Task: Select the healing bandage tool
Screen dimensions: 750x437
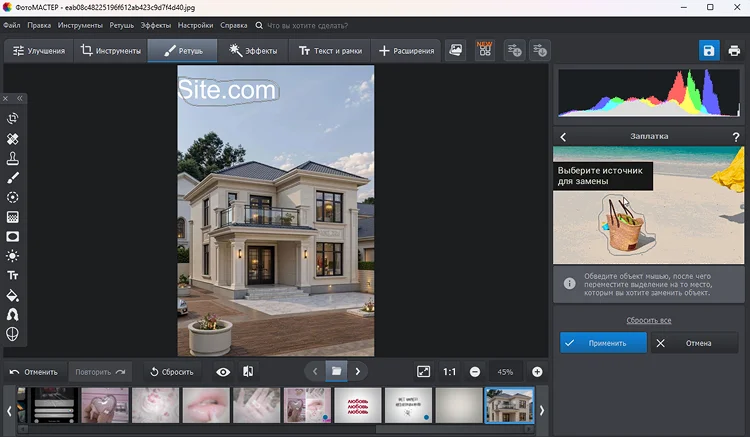Action: pos(12,139)
